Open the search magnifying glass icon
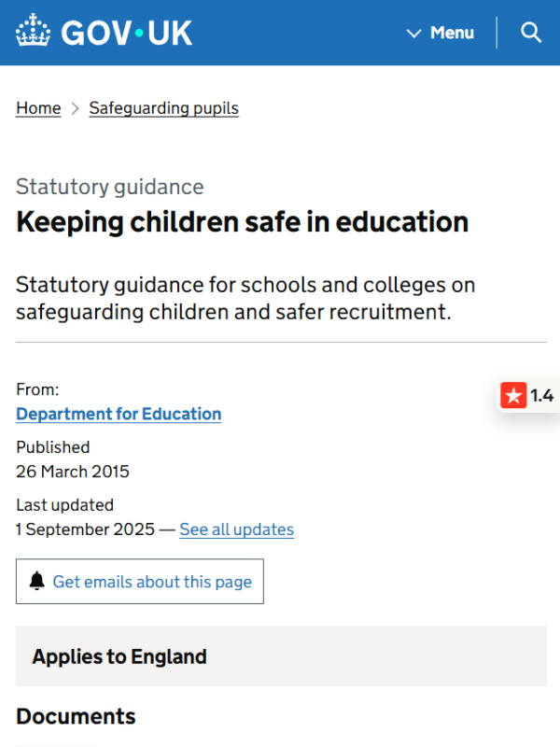The image size is (560, 747). (x=531, y=33)
